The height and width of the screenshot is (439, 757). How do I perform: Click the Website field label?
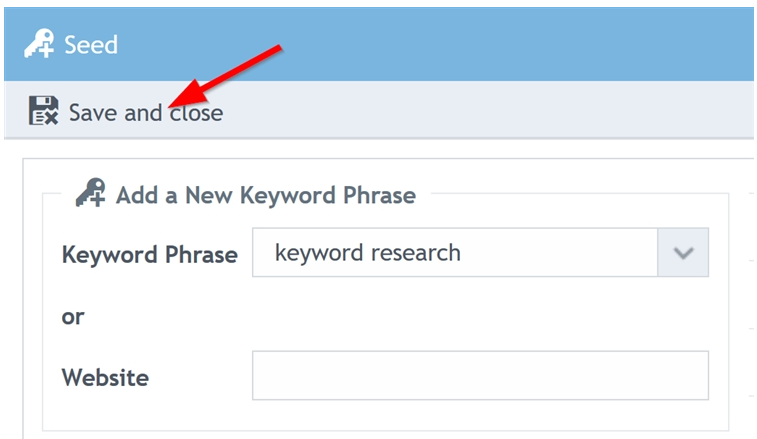tap(105, 377)
